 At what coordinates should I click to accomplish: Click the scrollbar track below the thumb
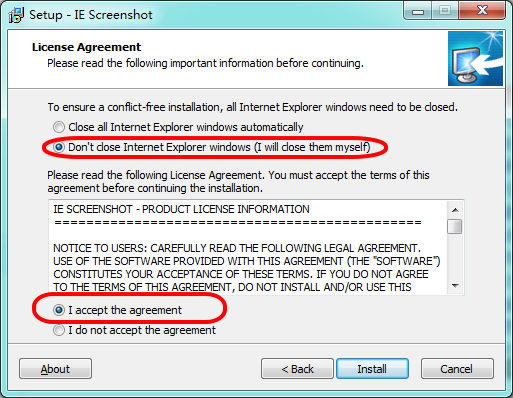pos(455,257)
